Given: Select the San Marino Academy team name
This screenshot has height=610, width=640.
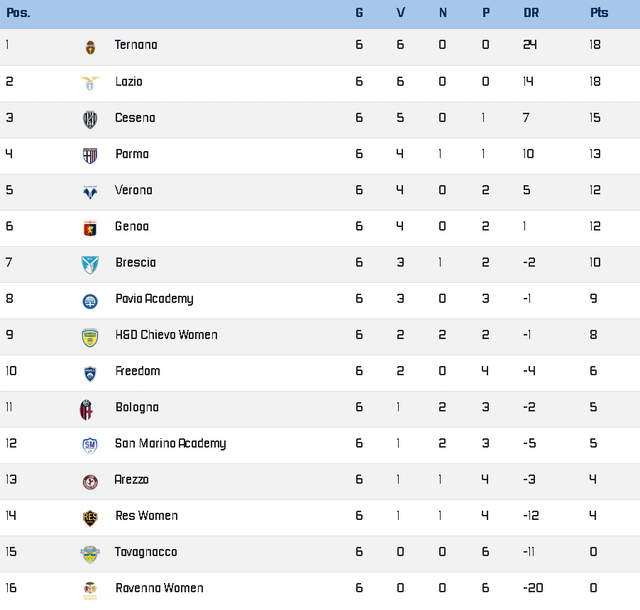Looking at the screenshot, I should coord(170,444).
